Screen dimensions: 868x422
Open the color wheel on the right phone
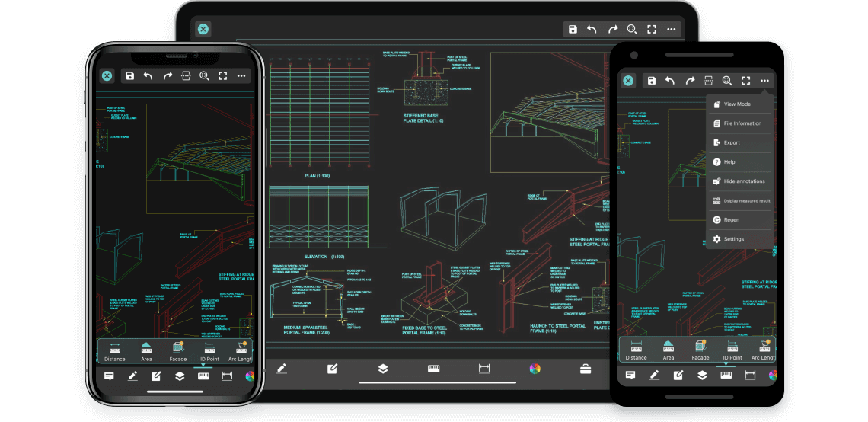point(773,376)
